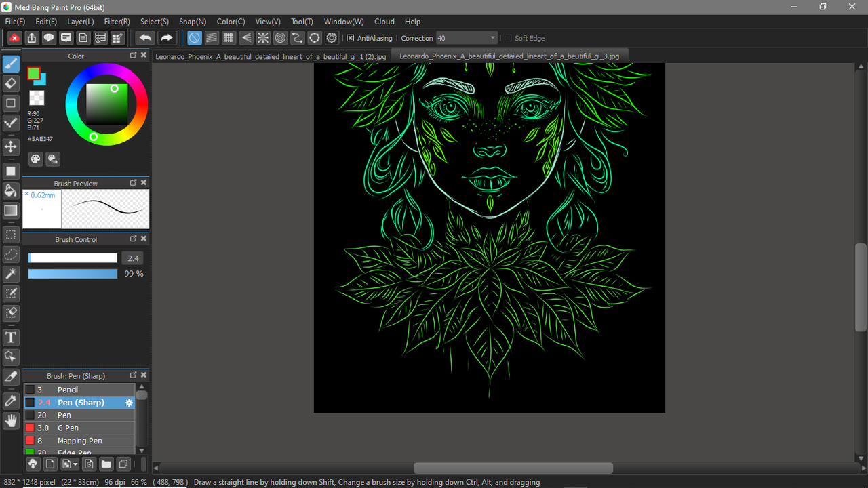
Task: Enable parallel lines snap
Action: [212, 38]
